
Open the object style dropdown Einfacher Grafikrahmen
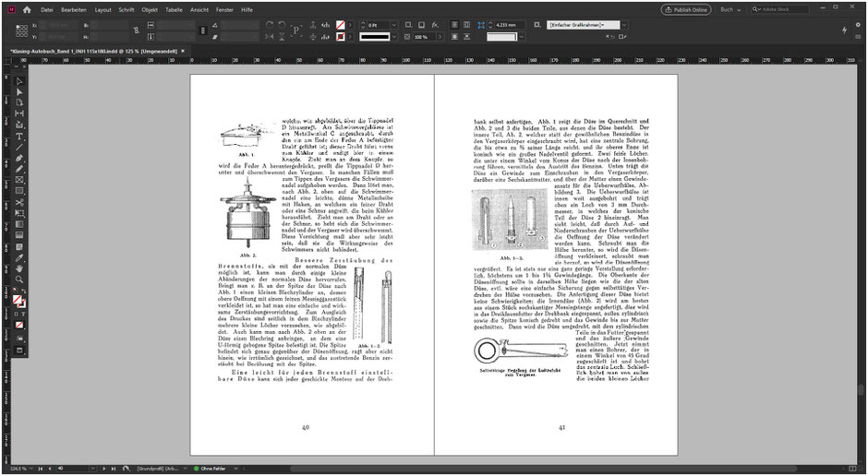click(624, 25)
